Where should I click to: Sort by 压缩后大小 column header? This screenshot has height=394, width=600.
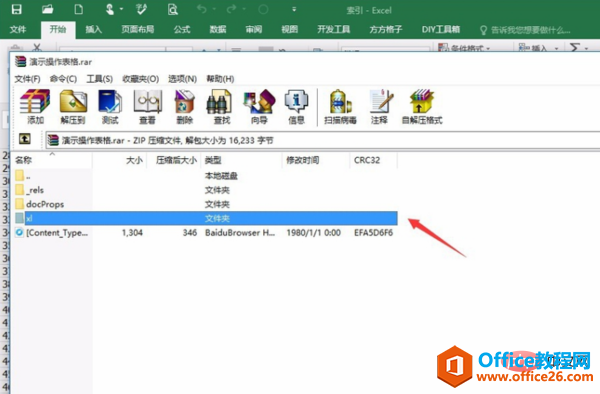(173, 160)
